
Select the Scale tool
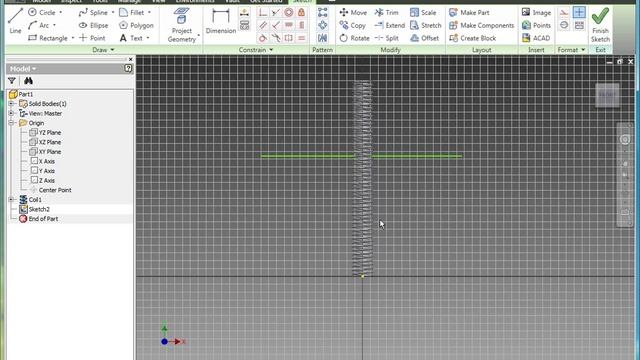coord(423,13)
